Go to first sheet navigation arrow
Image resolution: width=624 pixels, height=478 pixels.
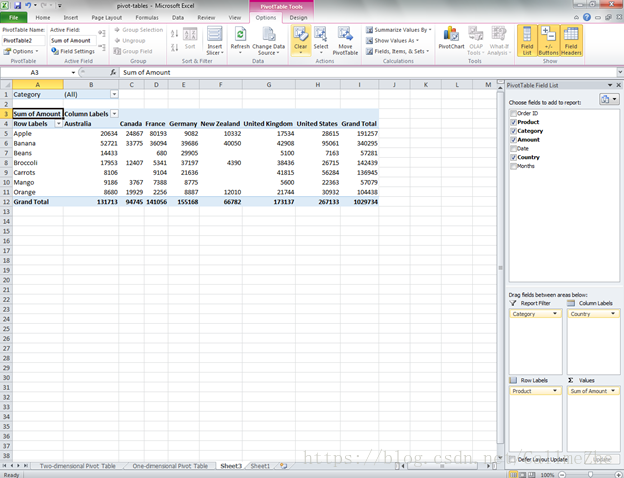pos(5,465)
